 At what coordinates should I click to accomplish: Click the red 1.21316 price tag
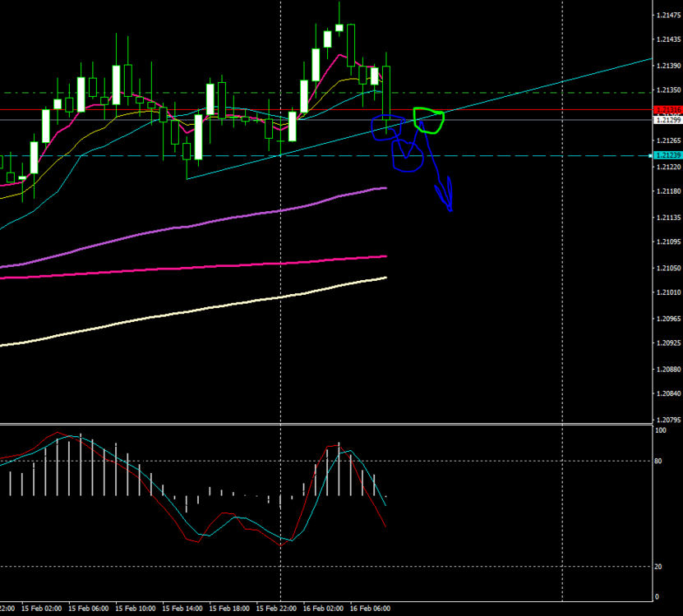coord(668,110)
